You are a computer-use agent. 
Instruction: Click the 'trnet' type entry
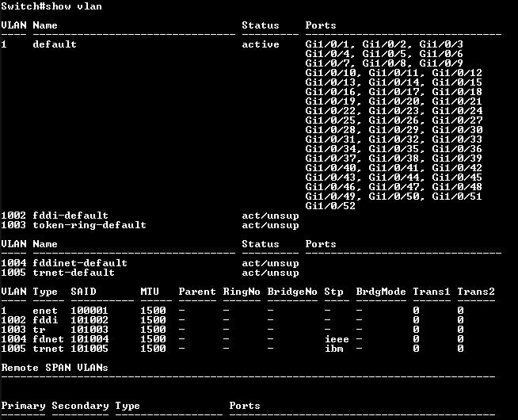pyautogui.click(x=48, y=349)
